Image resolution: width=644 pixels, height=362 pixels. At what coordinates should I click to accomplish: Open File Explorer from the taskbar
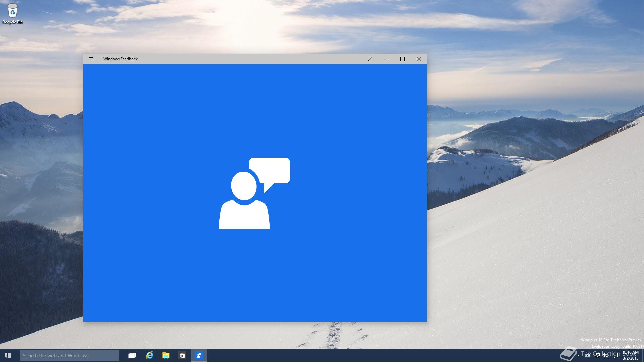[x=166, y=355]
